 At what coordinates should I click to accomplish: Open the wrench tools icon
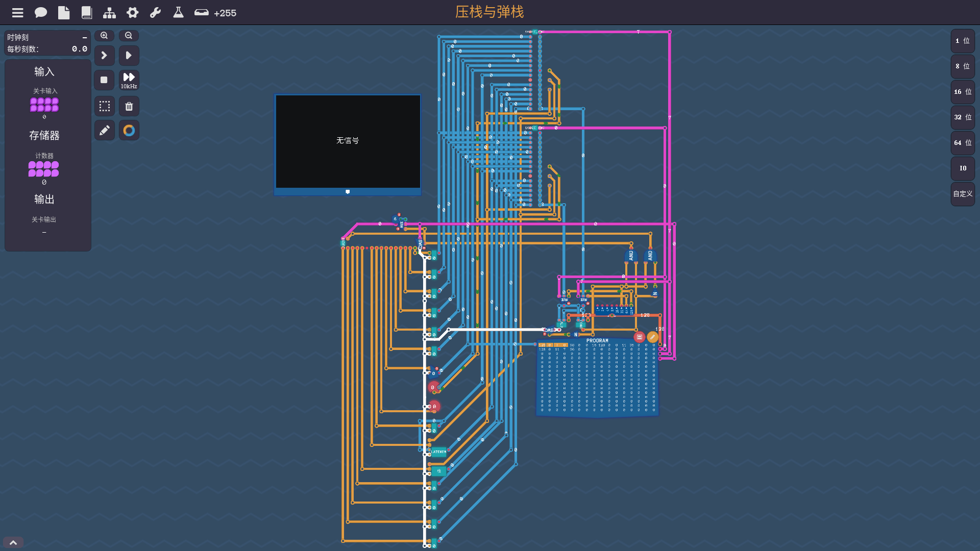coord(155,13)
